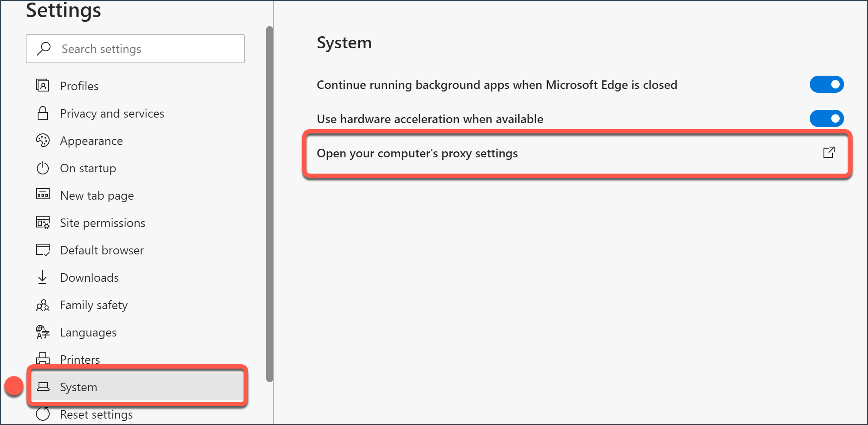Screen dimensions: 868x425
Task: Click the Profiles icon in the sidebar
Action: (x=43, y=86)
